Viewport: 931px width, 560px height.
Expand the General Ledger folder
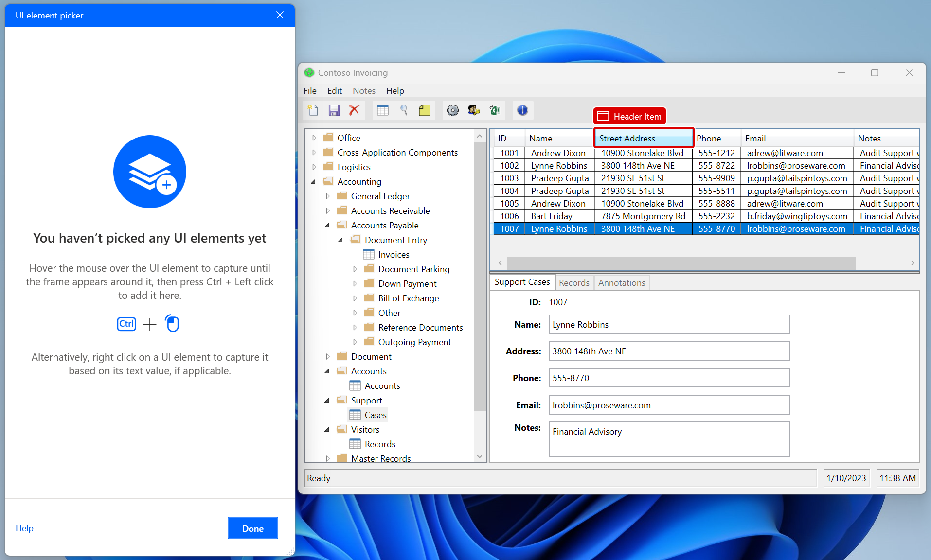click(328, 196)
